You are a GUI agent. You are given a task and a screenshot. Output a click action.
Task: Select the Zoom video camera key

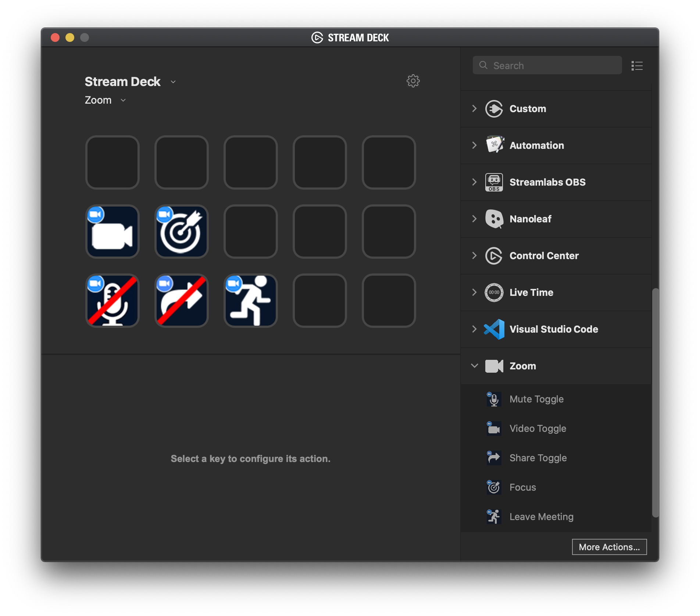(113, 232)
